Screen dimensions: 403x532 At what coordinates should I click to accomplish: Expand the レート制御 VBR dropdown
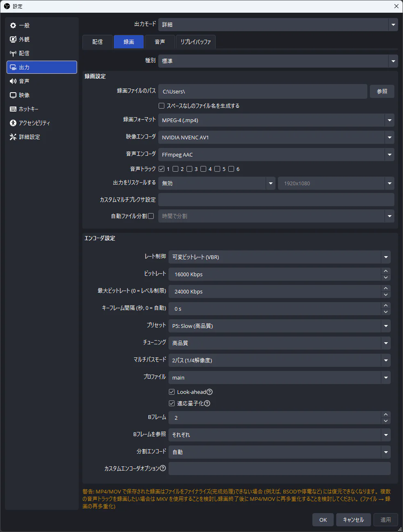[x=279, y=257]
